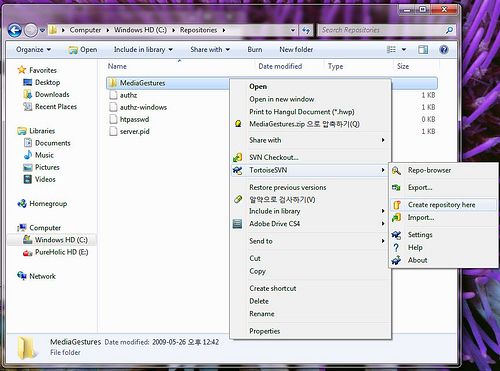The width and height of the screenshot is (500, 371).
Task: Open the recent locations dropdown arrow
Action: coord(42,30)
